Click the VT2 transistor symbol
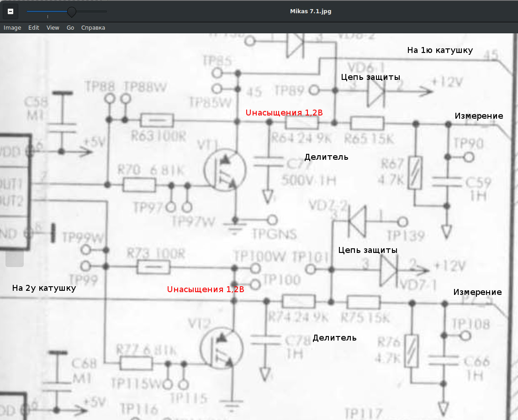The height and width of the screenshot is (420, 518). (222, 347)
